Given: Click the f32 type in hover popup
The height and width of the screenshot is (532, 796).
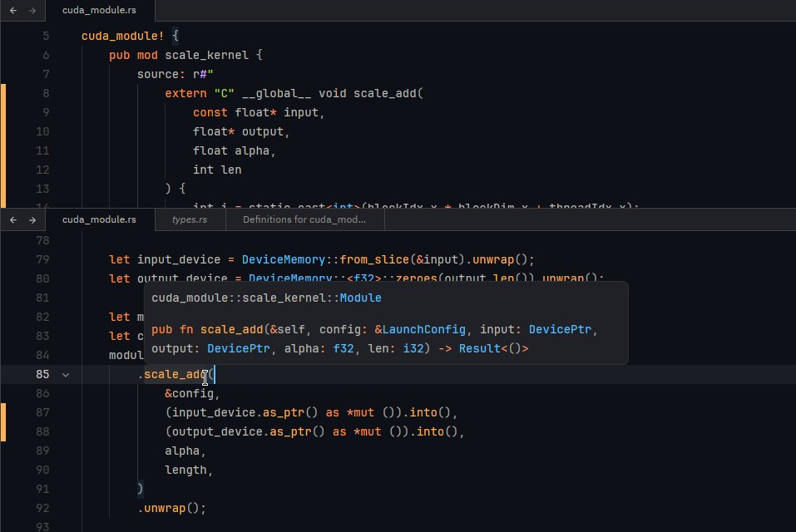Looking at the screenshot, I should (x=344, y=348).
